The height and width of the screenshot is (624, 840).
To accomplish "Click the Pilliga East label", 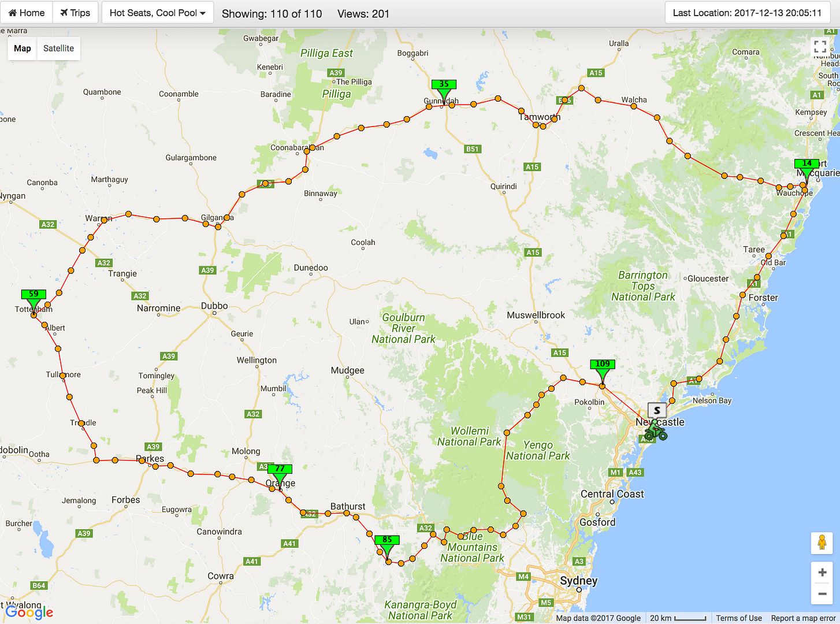I will click(x=326, y=53).
